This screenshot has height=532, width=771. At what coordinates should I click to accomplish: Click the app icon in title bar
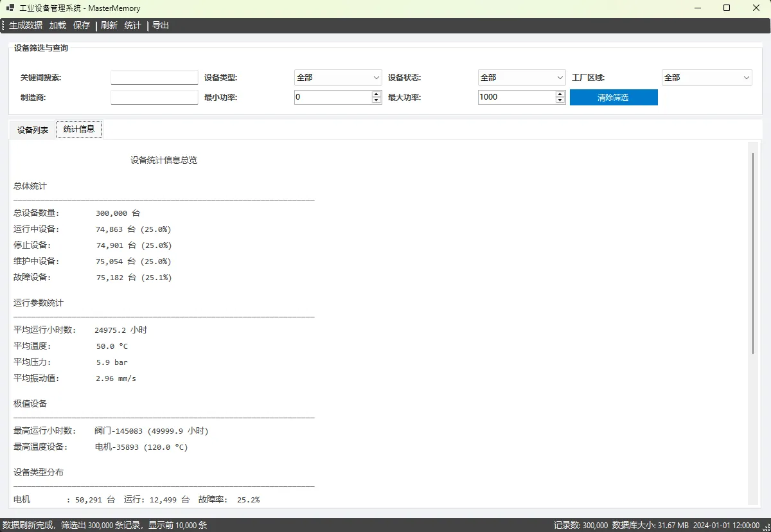coord(10,8)
